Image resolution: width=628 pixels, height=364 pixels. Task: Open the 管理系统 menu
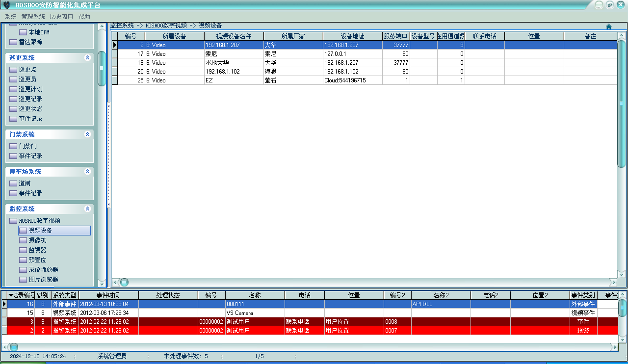click(33, 17)
